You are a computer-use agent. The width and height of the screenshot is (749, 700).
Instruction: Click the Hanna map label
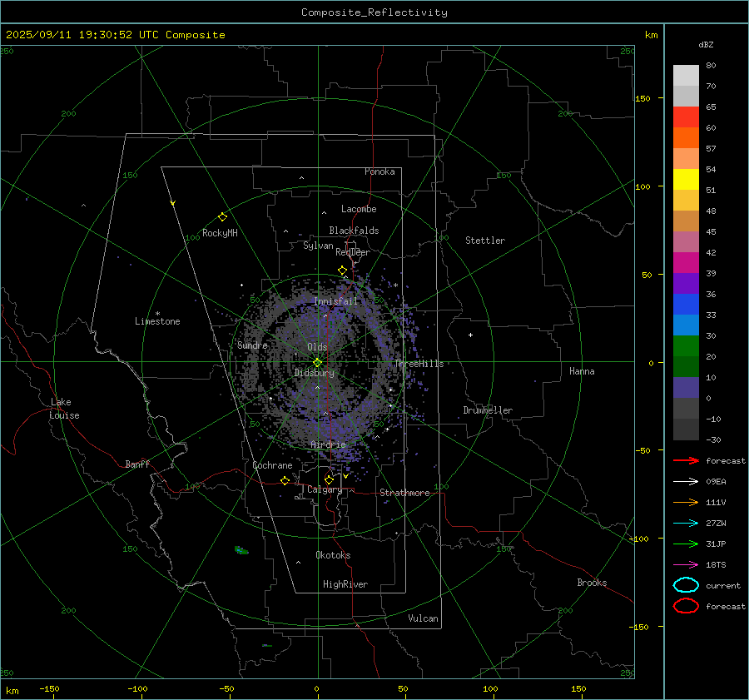pos(582,371)
